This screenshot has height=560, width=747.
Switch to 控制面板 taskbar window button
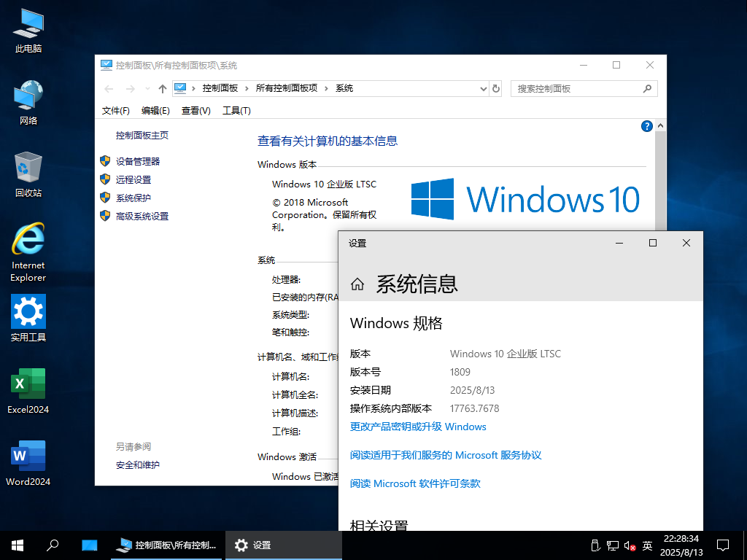[167, 545]
